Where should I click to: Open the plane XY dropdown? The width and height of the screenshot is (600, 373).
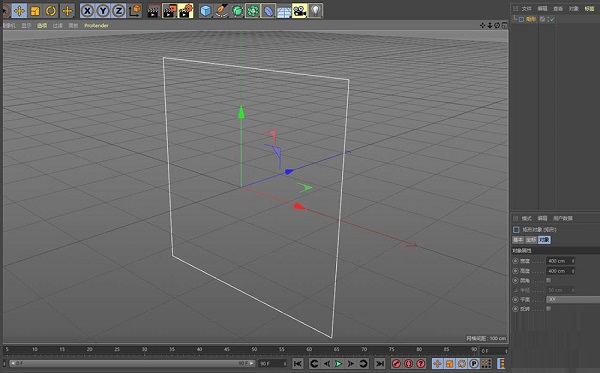click(573, 300)
